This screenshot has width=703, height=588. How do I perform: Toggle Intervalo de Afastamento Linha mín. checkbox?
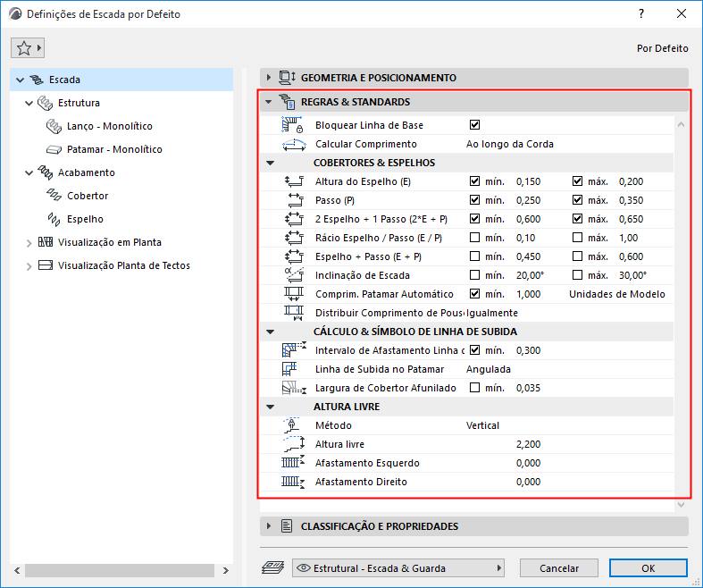click(474, 350)
